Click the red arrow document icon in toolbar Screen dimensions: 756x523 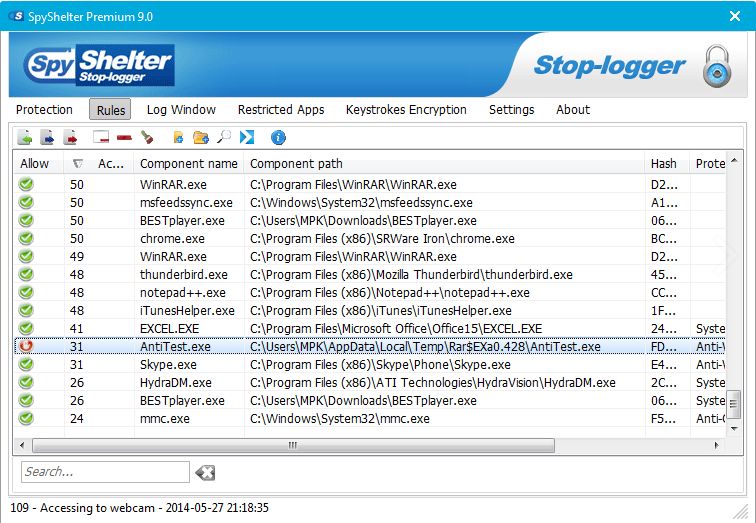pyautogui.click(x=71, y=137)
